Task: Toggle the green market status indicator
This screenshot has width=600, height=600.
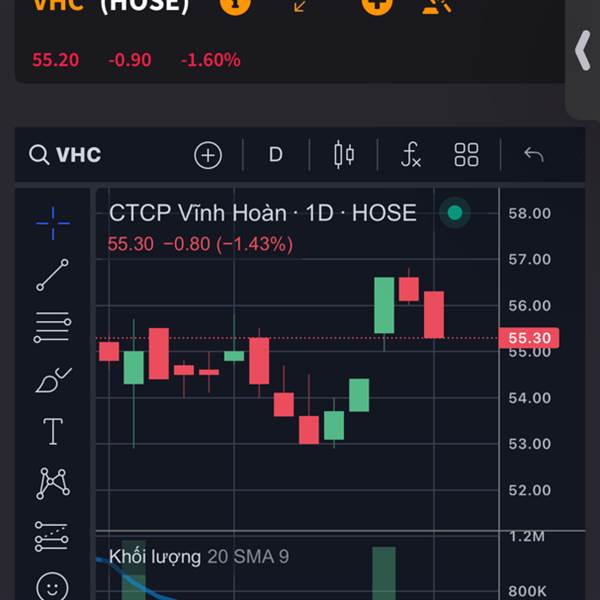Action: 455,213
